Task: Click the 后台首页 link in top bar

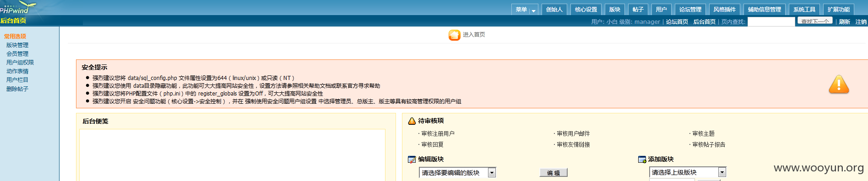Action: pyautogui.click(x=705, y=22)
